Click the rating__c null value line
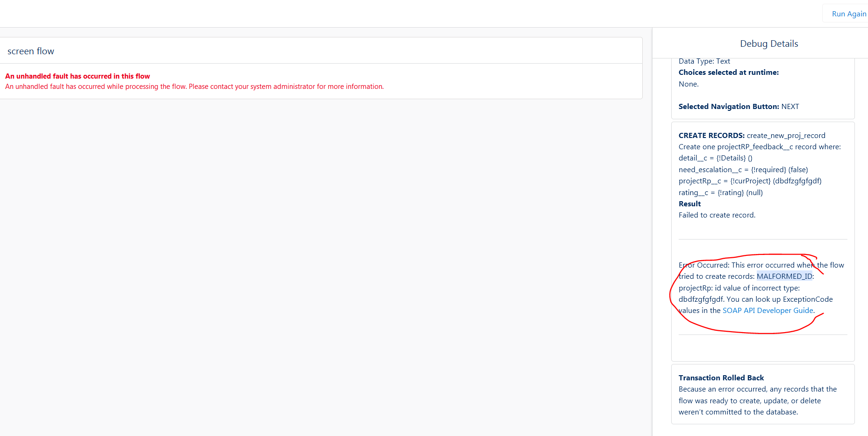The height and width of the screenshot is (436, 868). click(720, 192)
